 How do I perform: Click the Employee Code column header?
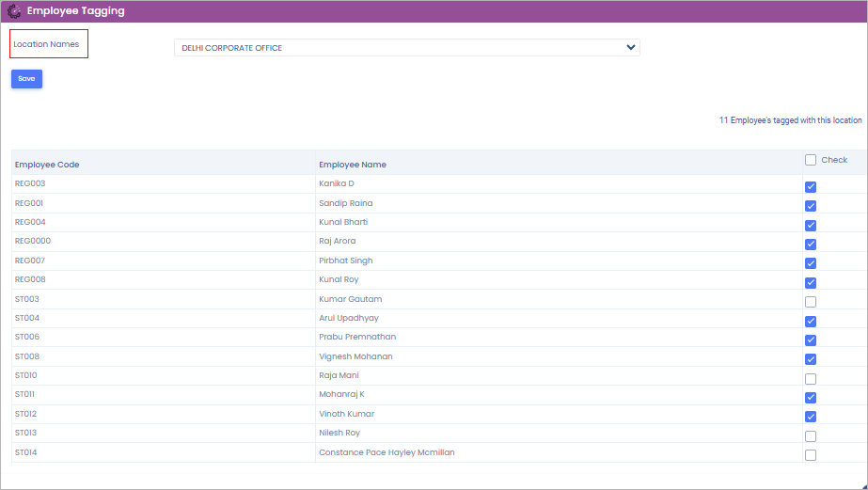[47, 165]
